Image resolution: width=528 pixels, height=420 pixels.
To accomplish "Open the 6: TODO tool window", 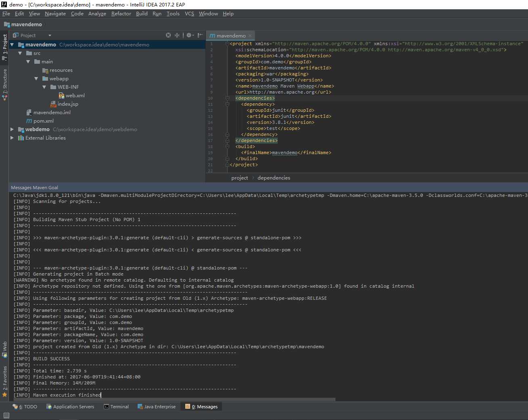I will (25, 407).
